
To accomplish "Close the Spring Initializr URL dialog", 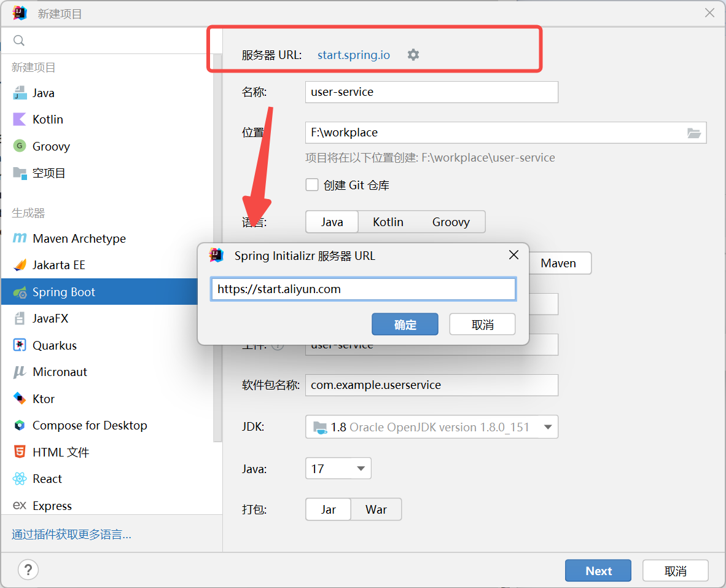I will 513,255.
